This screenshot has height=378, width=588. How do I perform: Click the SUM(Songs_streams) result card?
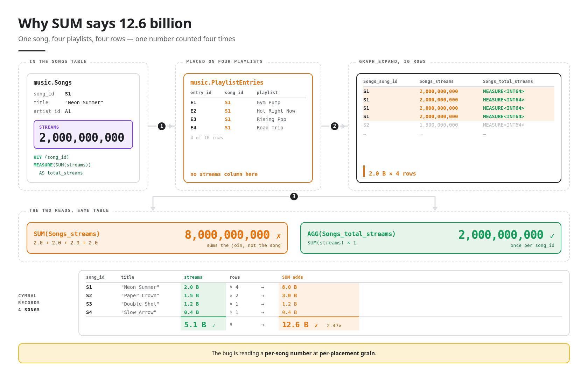[157, 238]
